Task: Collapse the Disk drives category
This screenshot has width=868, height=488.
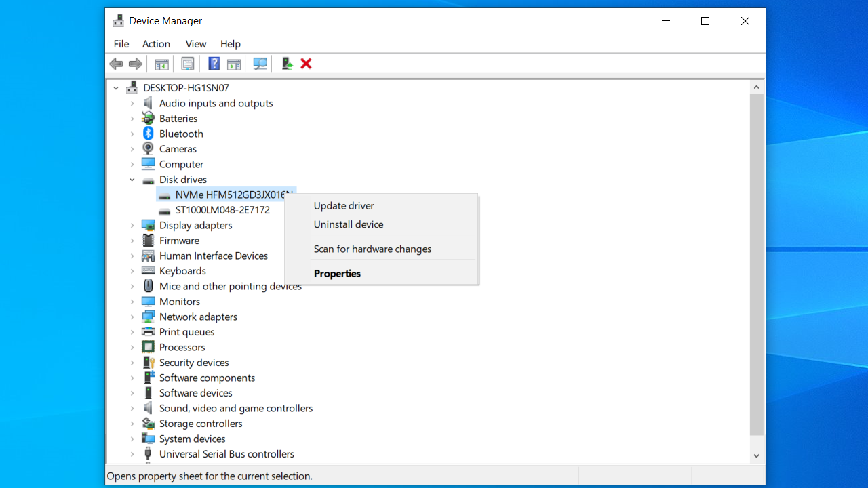Action: 132,180
